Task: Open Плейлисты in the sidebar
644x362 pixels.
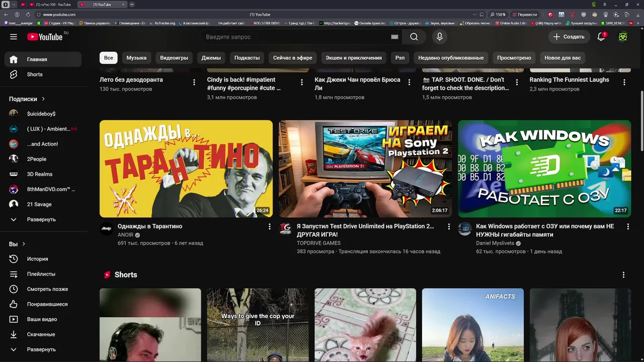Action: tap(43, 274)
